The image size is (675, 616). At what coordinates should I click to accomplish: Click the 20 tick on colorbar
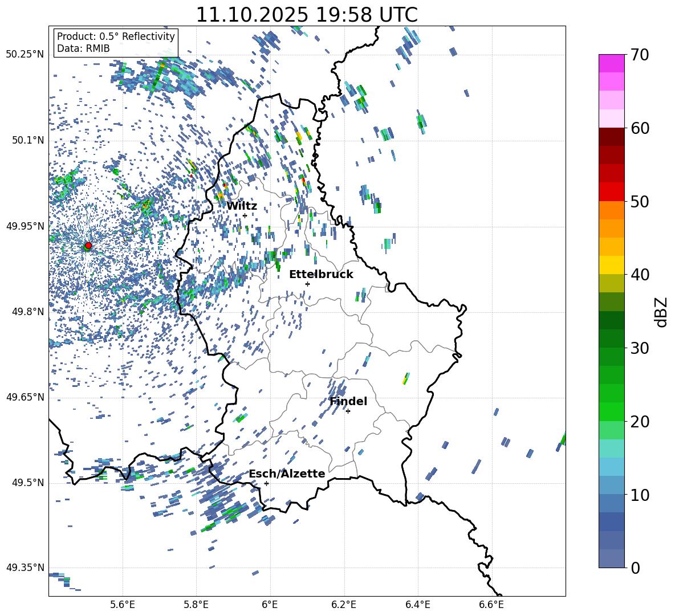640,422
